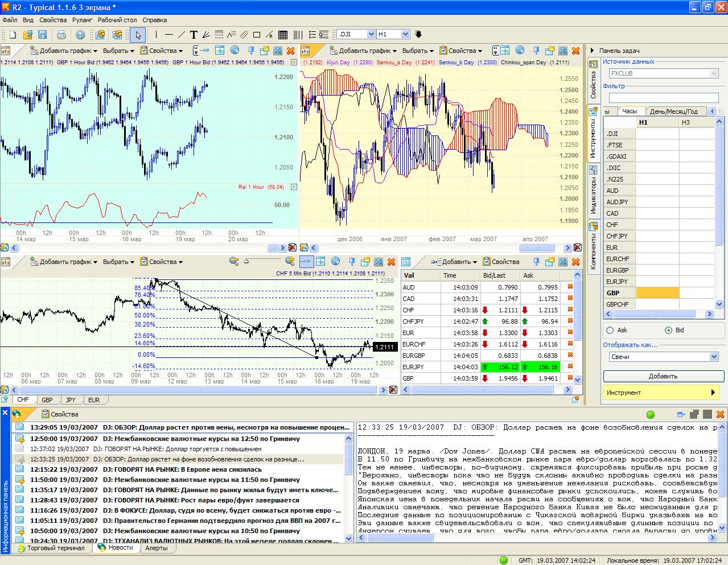Close the RSI 1 Hour indicator box
The height and width of the screenshot is (565, 728).
click(x=294, y=187)
